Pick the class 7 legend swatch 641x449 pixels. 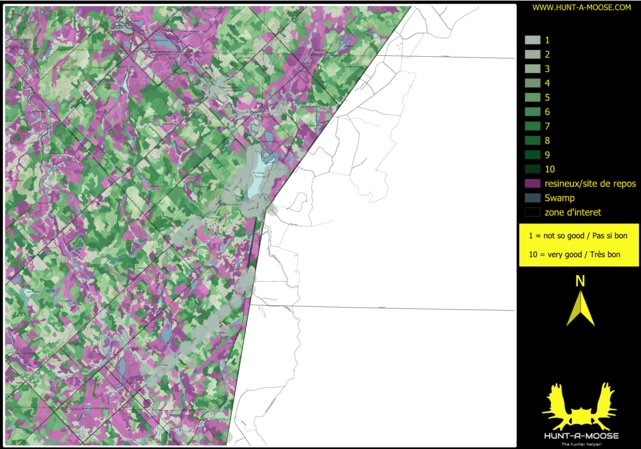tap(533, 126)
